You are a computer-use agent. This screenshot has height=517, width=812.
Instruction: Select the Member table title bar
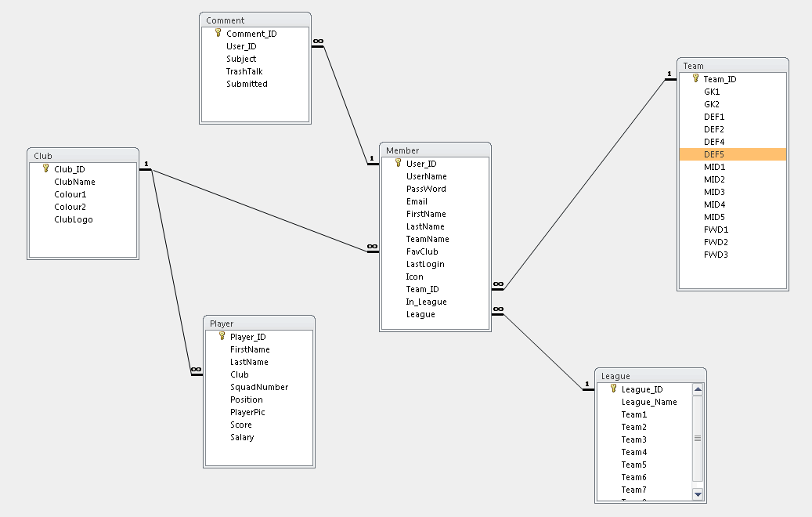(435, 150)
